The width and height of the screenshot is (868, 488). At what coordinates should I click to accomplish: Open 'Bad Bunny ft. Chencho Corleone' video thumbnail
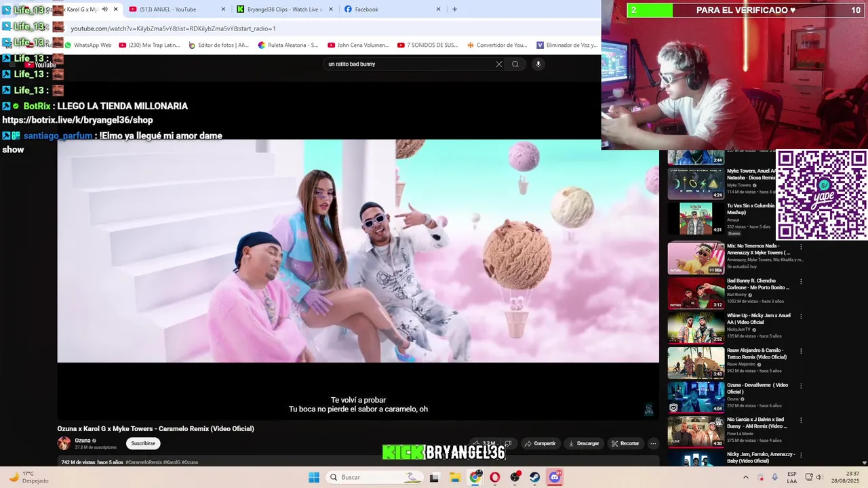[x=696, y=293]
